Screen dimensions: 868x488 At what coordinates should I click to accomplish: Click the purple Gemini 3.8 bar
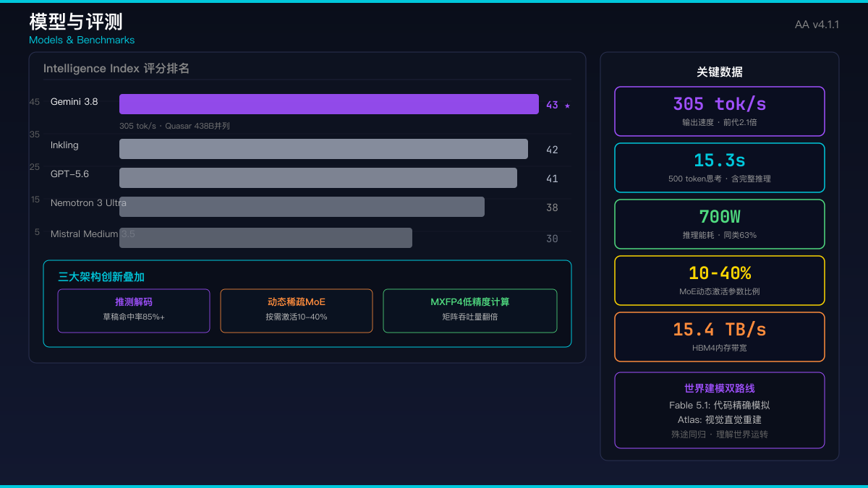point(329,104)
